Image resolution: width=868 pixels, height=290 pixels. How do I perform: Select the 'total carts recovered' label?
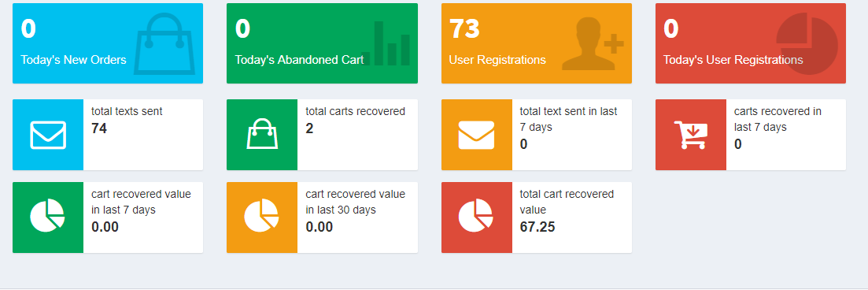(356, 111)
